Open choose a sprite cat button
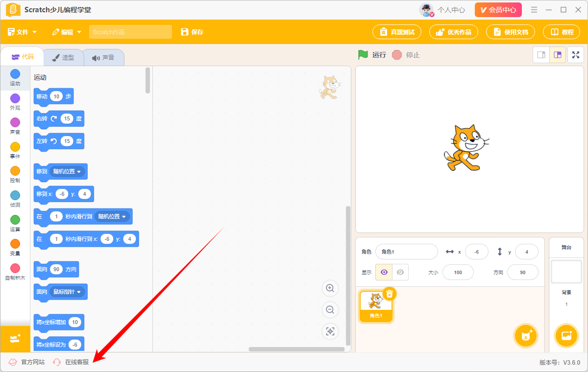Viewport: 588px width, 372px height. [x=526, y=336]
